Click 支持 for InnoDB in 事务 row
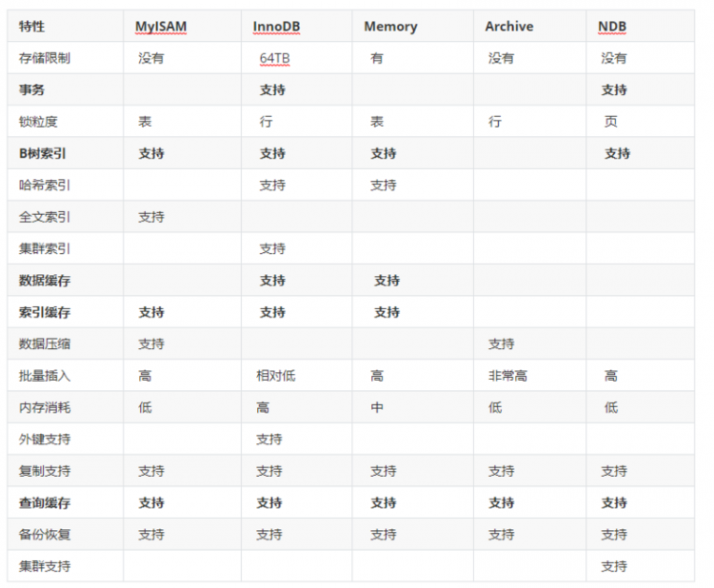The width and height of the screenshot is (714, 588). click(272, 89)
